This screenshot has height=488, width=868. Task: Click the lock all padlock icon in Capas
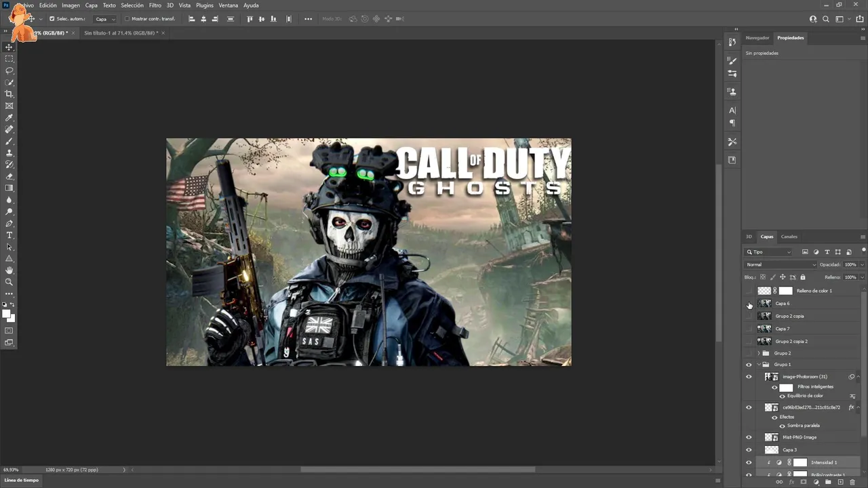click(803, 277)
